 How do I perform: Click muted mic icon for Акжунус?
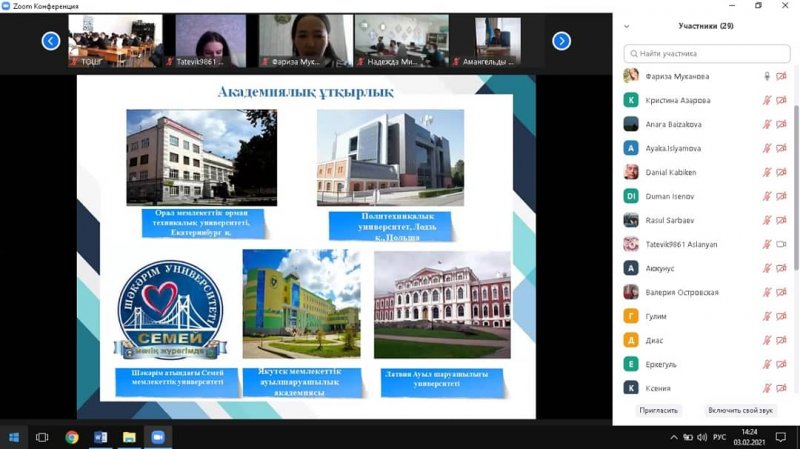pos(766,268)
